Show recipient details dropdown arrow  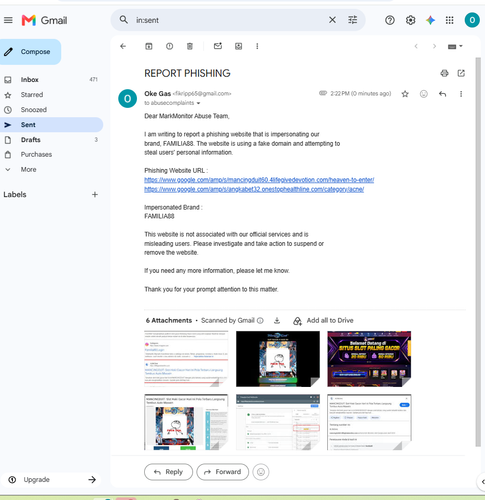198,103
